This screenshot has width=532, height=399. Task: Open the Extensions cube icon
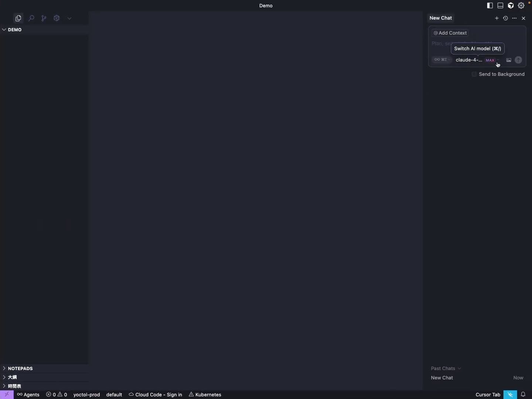point(57,18)
